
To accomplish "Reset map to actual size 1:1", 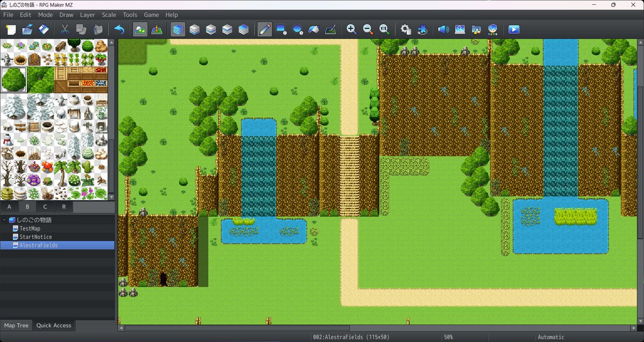I will (x=385, y=29).
